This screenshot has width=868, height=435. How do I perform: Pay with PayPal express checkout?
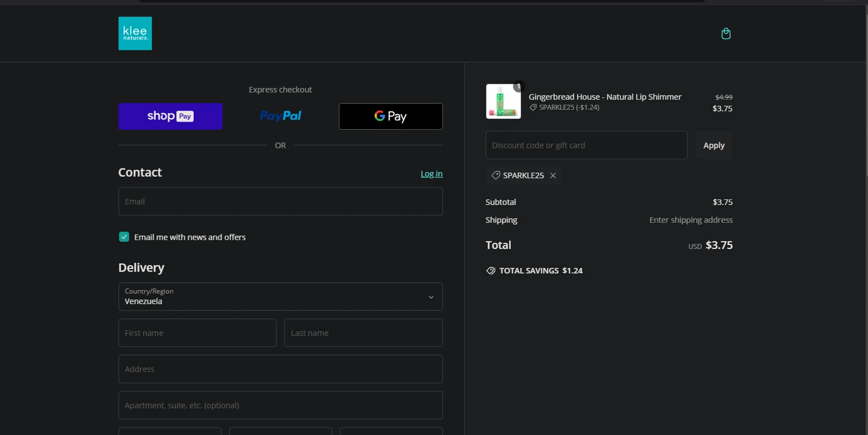pos(281,116)
